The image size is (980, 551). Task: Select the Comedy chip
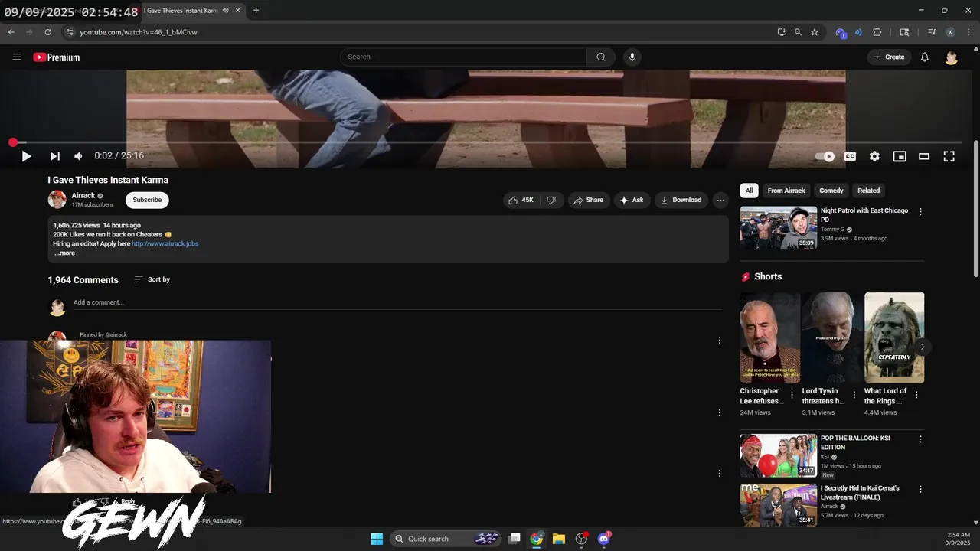click(x=831, y=191)
